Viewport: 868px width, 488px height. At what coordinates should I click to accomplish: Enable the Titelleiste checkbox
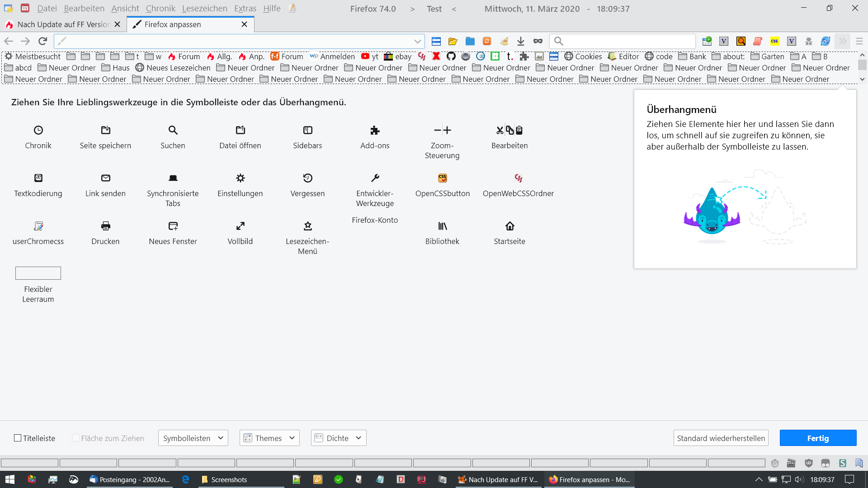coord(18,438)
